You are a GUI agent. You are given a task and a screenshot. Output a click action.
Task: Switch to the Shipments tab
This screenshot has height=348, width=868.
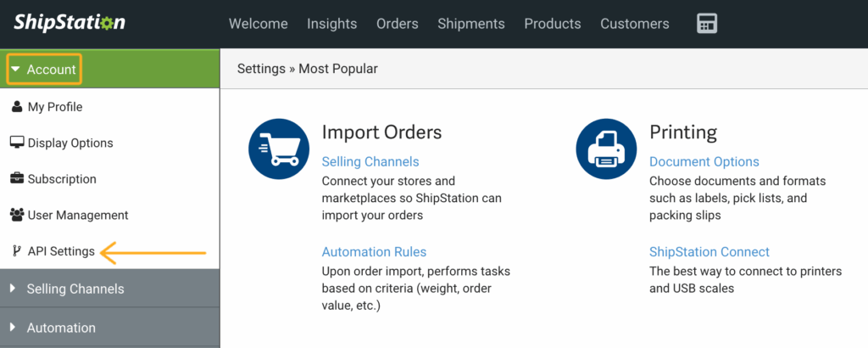click(471, 24)
